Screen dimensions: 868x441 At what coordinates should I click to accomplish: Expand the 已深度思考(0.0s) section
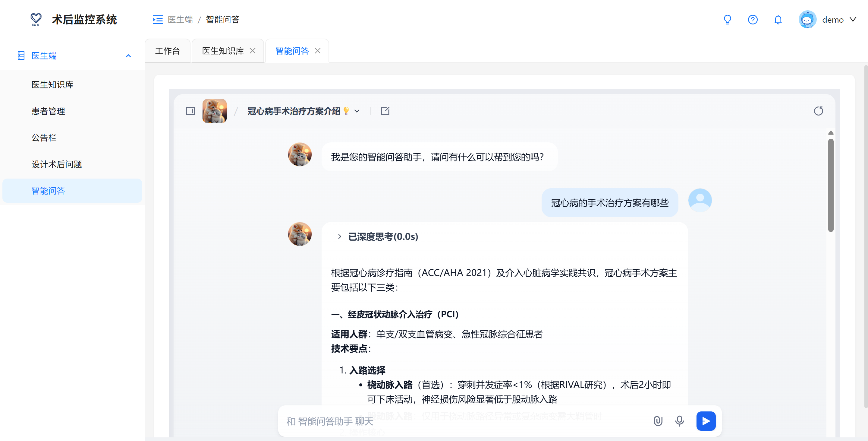click(x=378, y=237)
